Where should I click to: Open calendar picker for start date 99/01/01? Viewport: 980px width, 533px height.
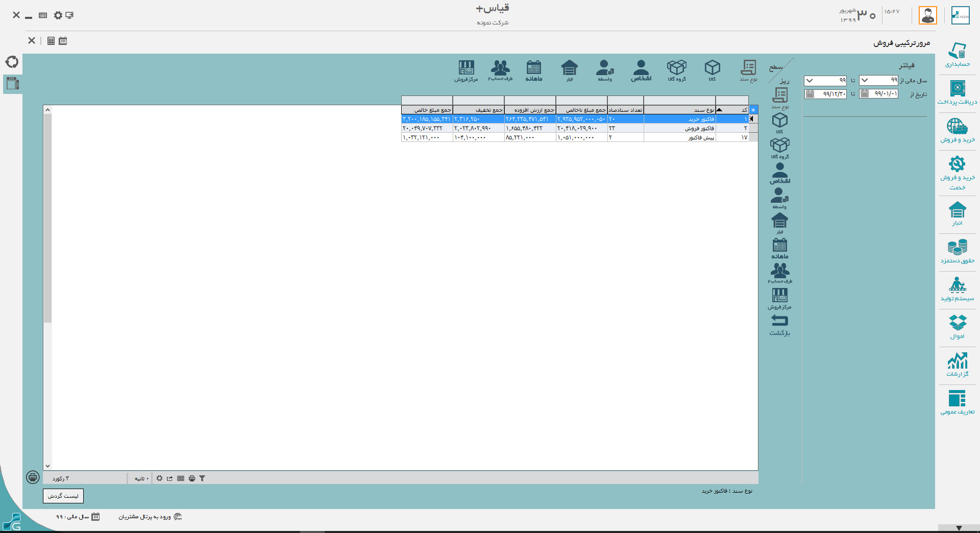(865, 93)
